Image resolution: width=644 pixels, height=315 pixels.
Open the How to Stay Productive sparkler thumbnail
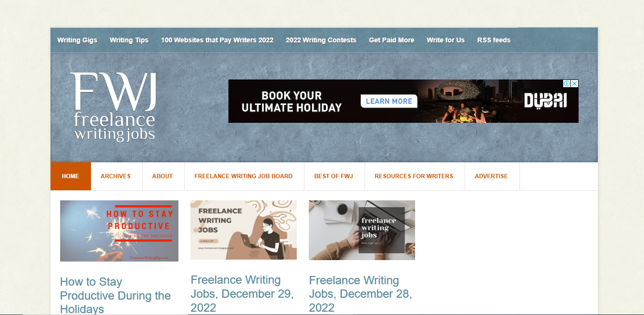(x=119, y=231)
